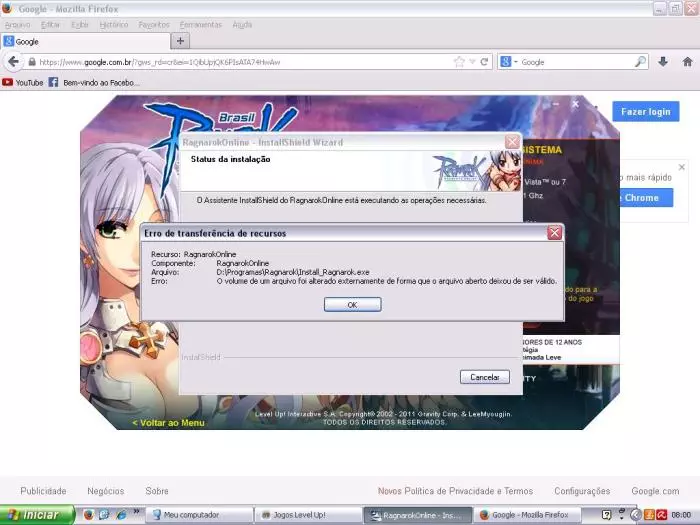Bookmark page with the star icon

pyautogui.click(x=459, y=62)
